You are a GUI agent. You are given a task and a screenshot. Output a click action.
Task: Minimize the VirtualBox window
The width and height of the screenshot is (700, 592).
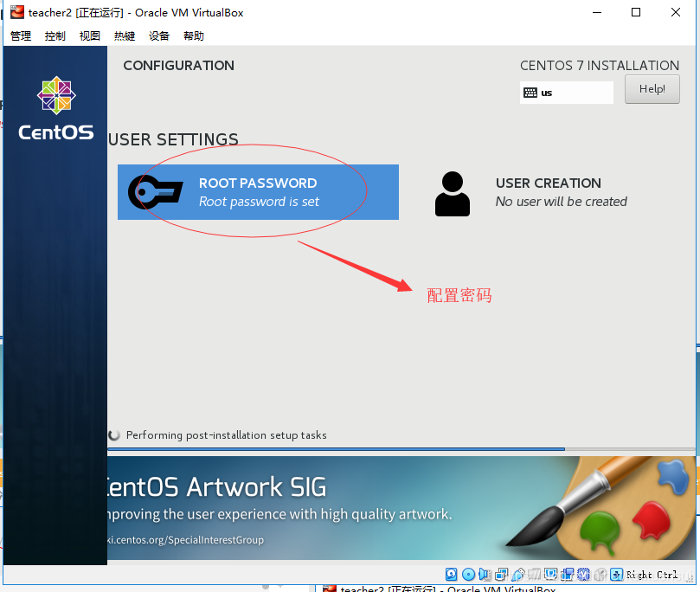pyautogui.click(x=597, y=12)
